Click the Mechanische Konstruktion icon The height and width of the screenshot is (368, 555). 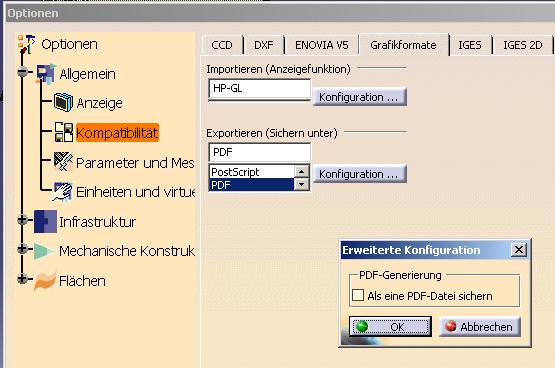(44, 251)
